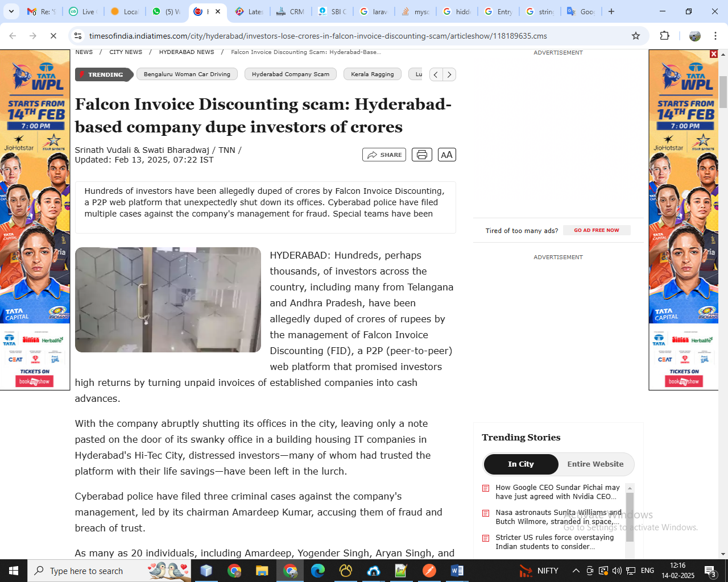Click the article's office door photo
Image resolution: width=728 pixels, height=582 pixels.
pos(168,300)
